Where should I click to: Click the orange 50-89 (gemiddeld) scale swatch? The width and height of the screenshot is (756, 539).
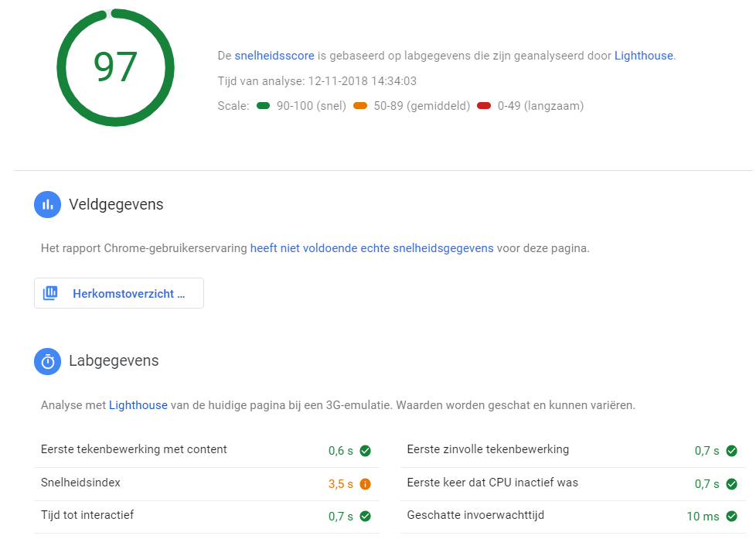(x=360, y=106)
